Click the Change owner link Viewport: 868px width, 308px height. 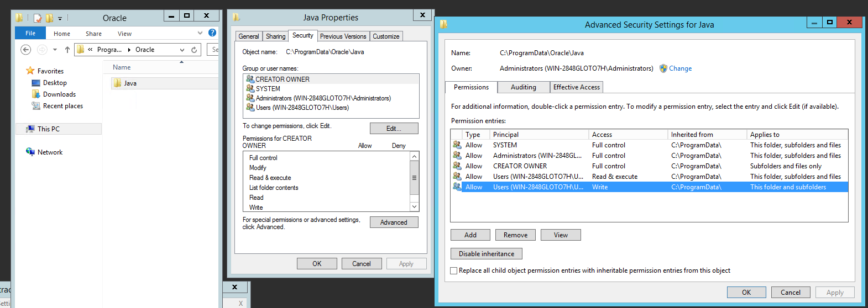680,68
